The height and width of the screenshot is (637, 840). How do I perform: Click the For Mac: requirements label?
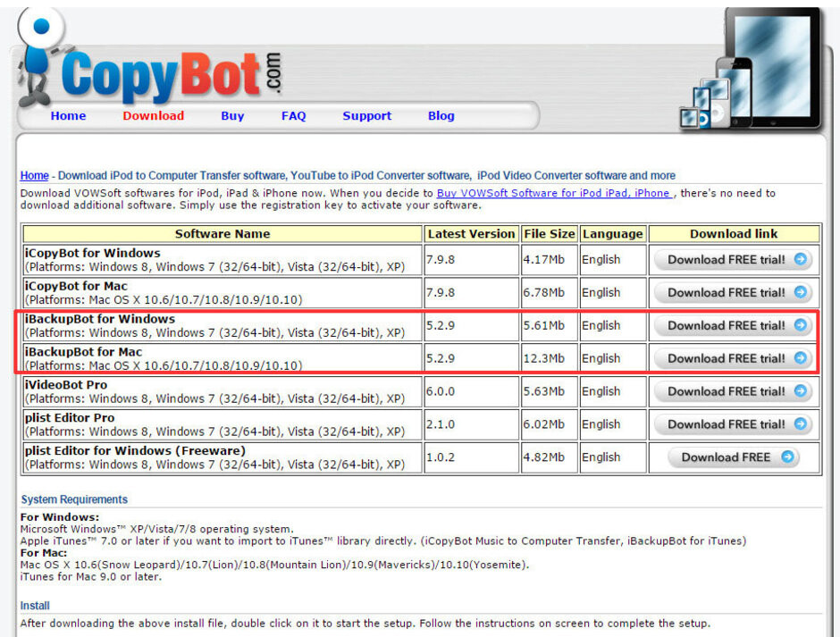44,553
